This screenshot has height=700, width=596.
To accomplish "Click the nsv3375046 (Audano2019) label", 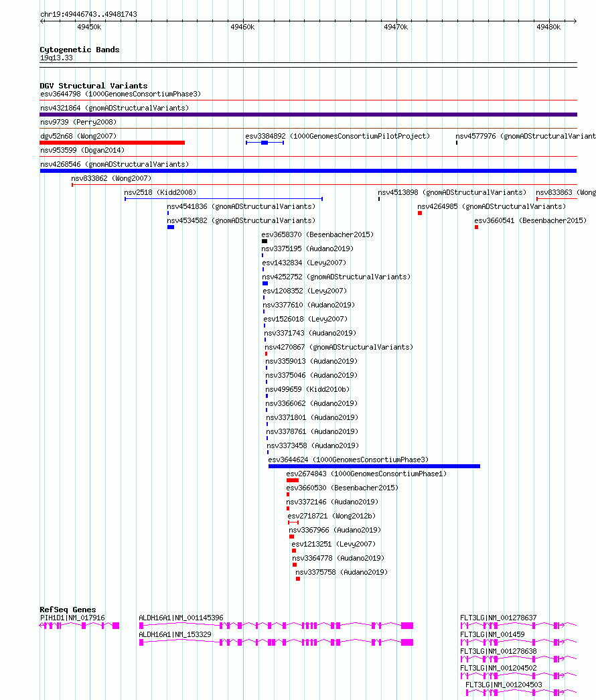I will (311, 375).
